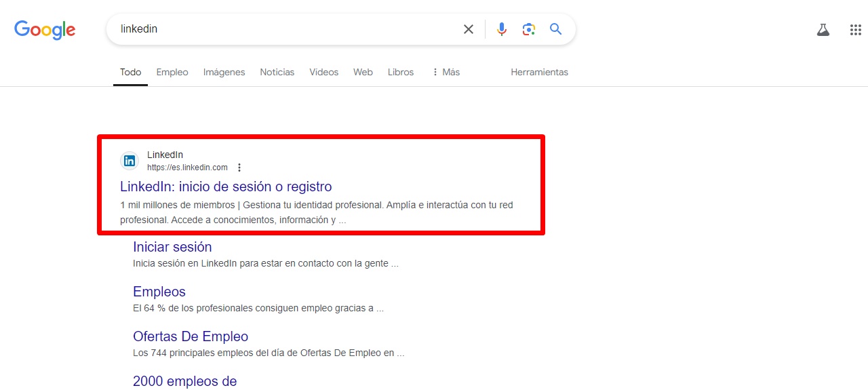Viewport: 868px width, 390px height.
Task: Expand the Más dropdown menu
Action: click(446, 72)
